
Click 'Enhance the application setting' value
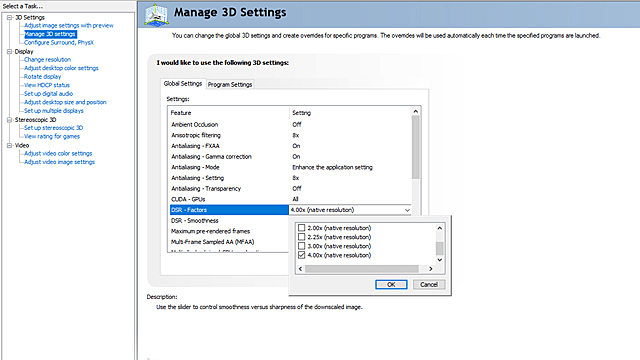click(x=332, y=167)
